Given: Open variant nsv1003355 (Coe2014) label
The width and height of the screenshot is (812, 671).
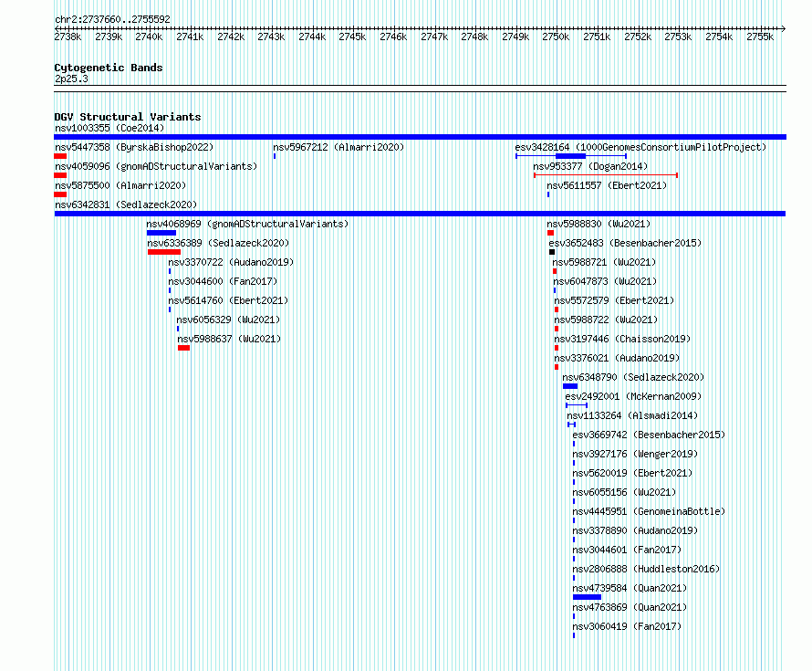Looking at the screenshot, I should (x=109, y=128).
